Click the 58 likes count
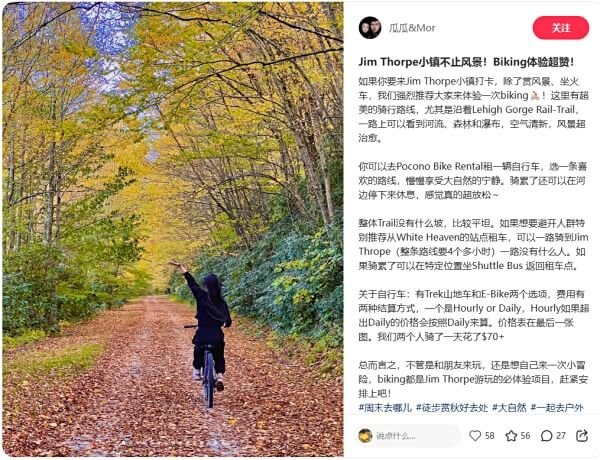600x460 pixels. pos(489,436)
